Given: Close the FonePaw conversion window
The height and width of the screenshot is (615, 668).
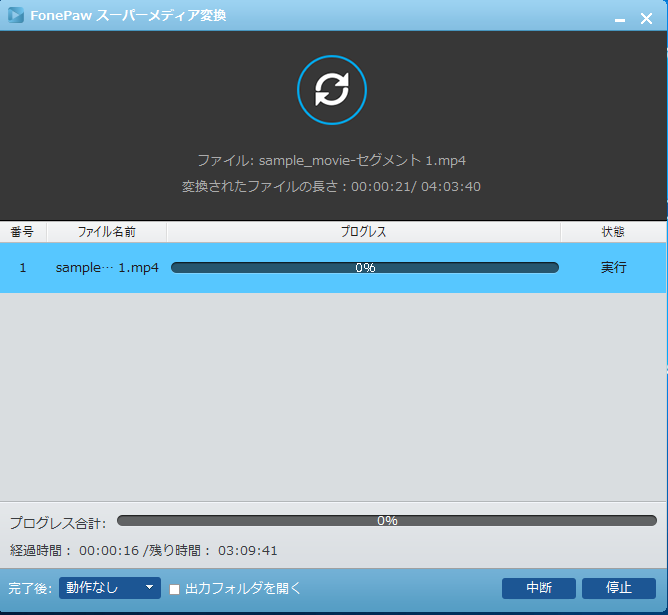Looking at the screenshot, I should pyautogui.click(x=646, y=18).
